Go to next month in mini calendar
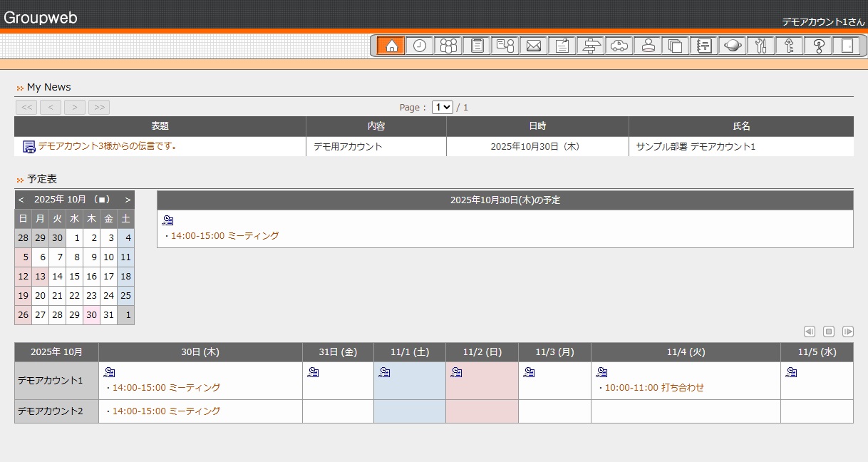The height and width of the screenshot is (462, 868). pyautogui.click(x=128, y=200)
